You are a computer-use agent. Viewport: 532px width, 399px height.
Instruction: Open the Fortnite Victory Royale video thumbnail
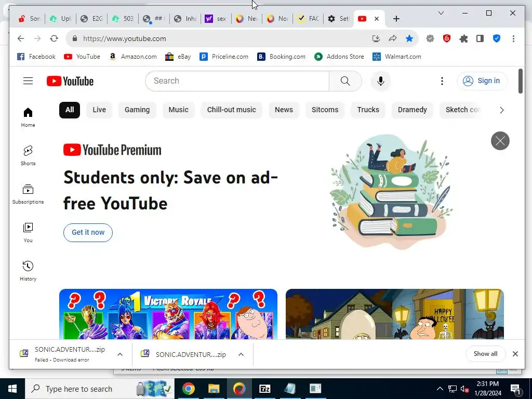point(168,314)
